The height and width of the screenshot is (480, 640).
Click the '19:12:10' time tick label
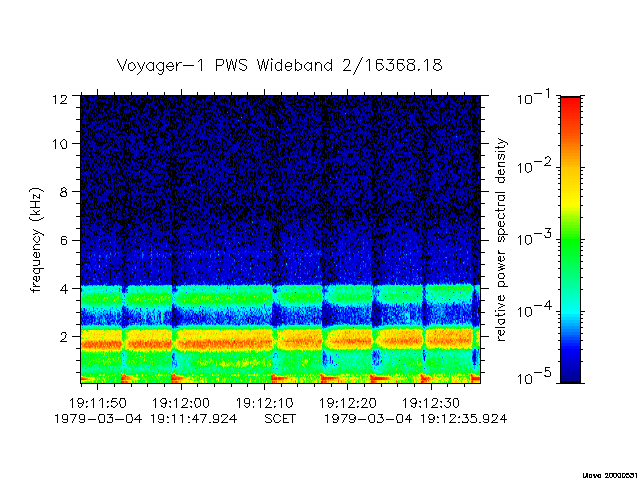264,403
